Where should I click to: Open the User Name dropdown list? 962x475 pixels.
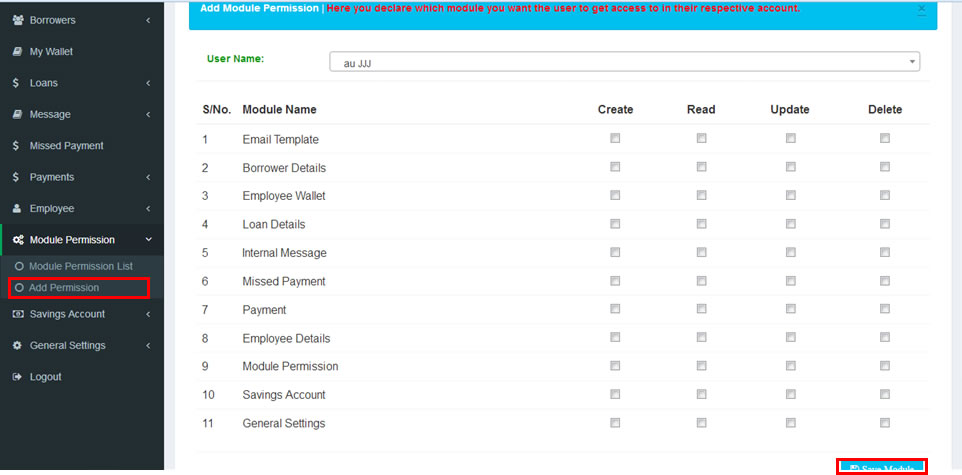(x=624, y=62)
